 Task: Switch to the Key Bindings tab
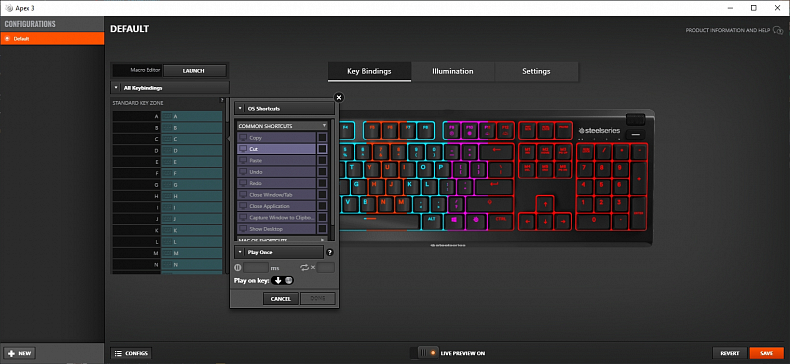(369, 72)
